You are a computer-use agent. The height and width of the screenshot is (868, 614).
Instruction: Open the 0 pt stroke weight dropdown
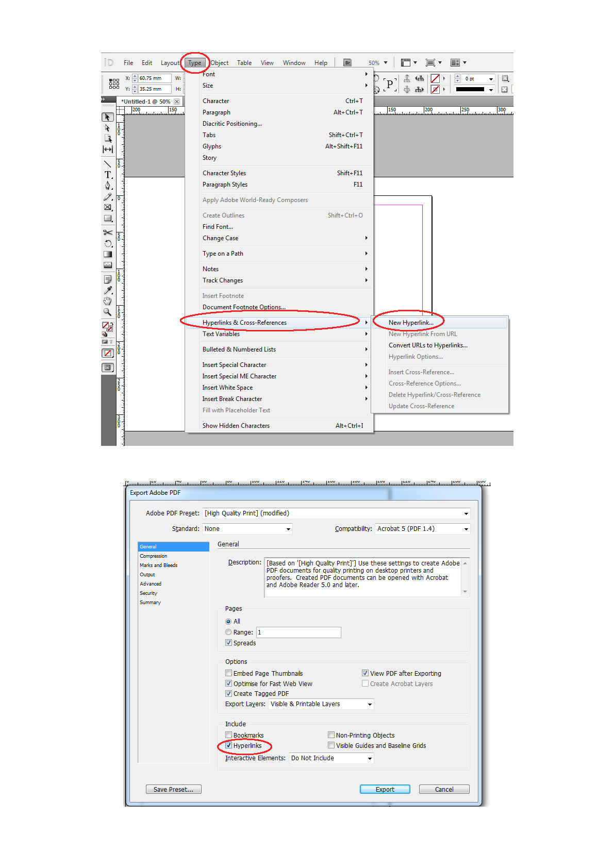click(x=491, y=79)
